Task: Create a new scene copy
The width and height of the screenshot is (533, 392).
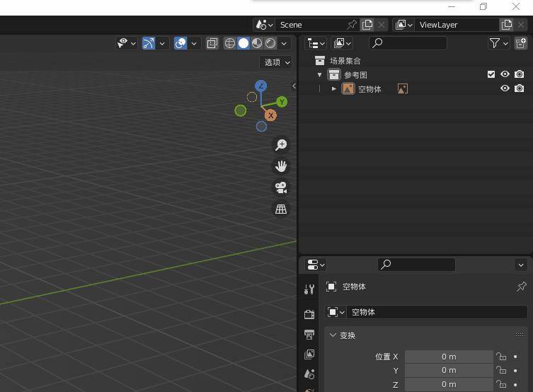Action: (x=367, y=25)
